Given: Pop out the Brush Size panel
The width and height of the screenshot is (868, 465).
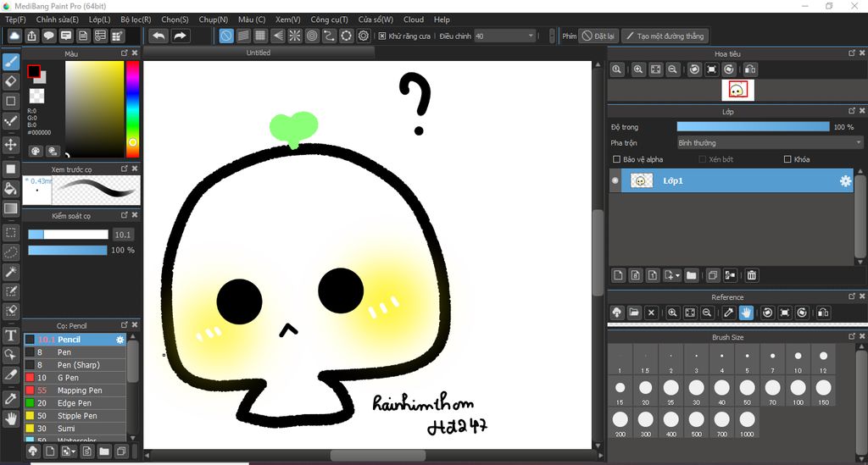Looking at the screenshot, I should click(x=851, y=336).
